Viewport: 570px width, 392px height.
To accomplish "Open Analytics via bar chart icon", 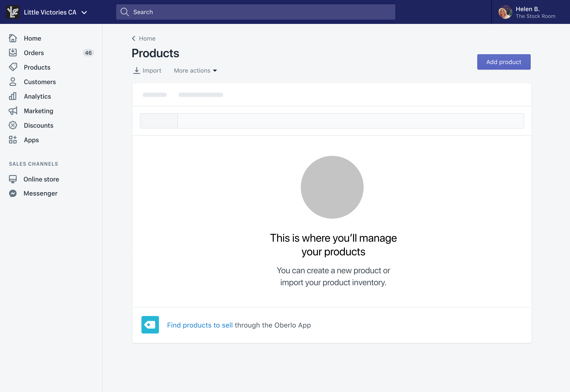I will pos(13,96).
